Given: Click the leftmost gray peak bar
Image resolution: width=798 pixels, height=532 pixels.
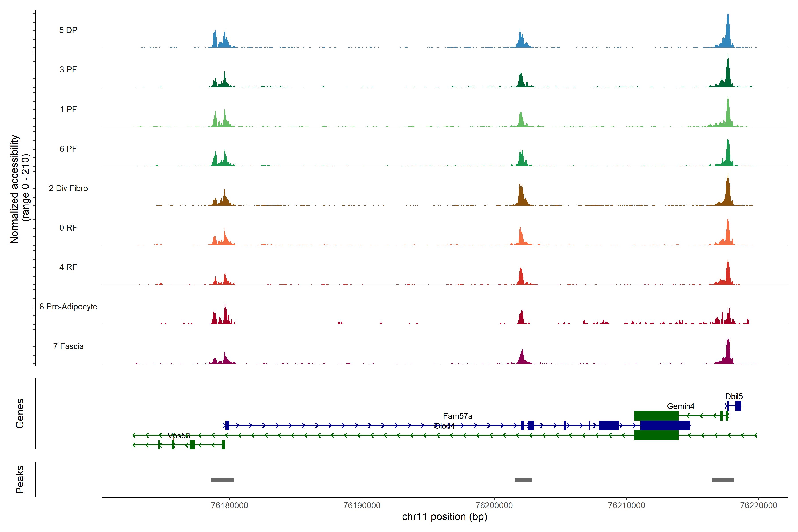Looking at the screenshot, I should click(222, 480).
